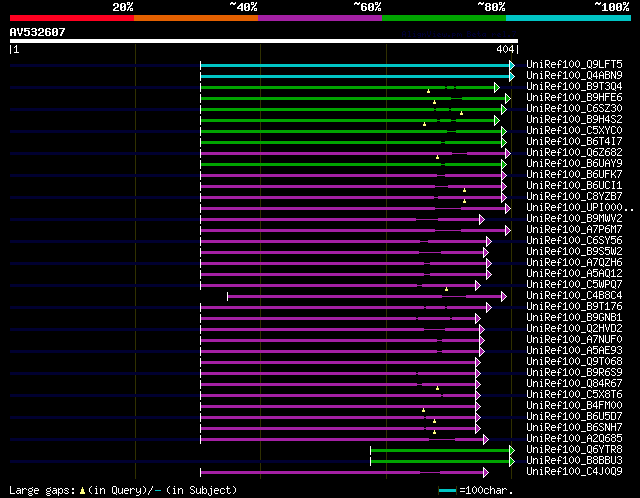Viewport: 640px width, 498px height.
Task: Click the UniRef100_A7QZH6 label
Action: [x=574, y=263]
